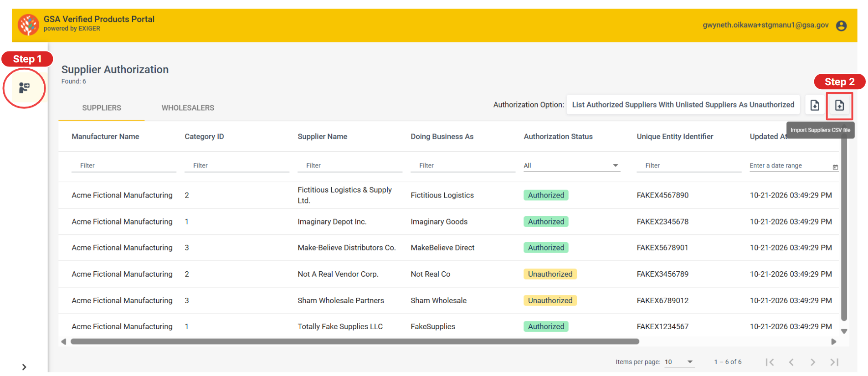Open the user account profile icon
The height and width of the screenshot is (376, 868).
pos(841,25)
